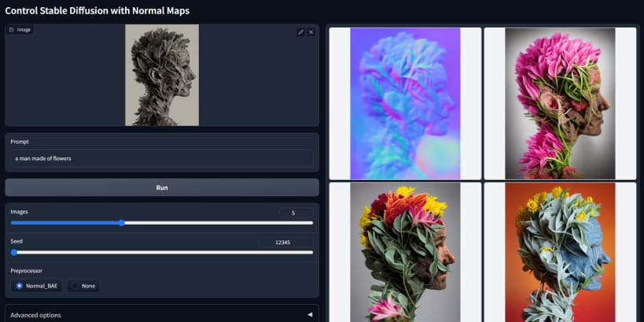Open the orange background result image
Viewport: 644px width, 322px height.
tap(559, 253)
